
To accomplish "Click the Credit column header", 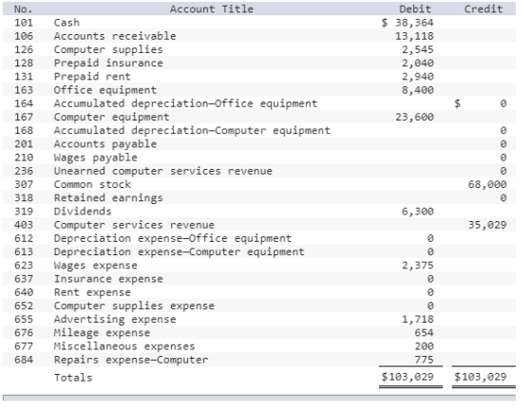I will point(484,9).
